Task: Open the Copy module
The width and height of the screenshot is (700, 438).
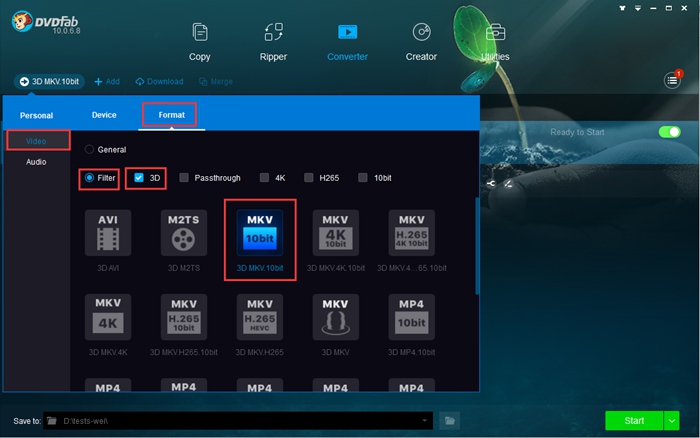Action: pos(200,42)
